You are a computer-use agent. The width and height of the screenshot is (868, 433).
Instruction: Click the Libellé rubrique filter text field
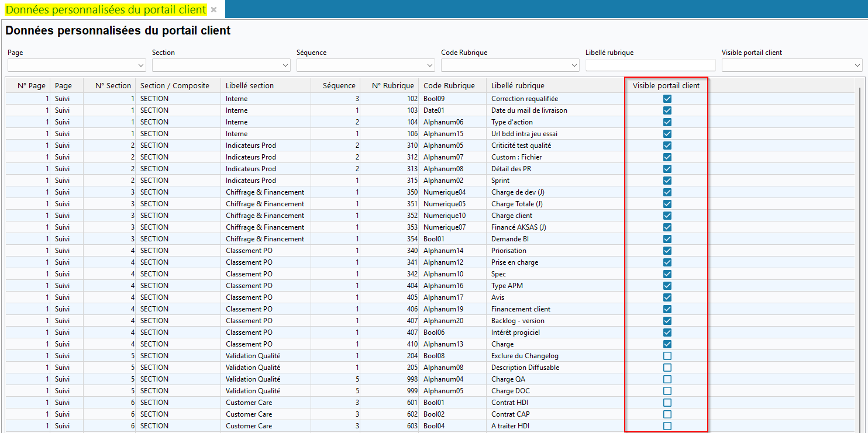click(x=650, y=65)
